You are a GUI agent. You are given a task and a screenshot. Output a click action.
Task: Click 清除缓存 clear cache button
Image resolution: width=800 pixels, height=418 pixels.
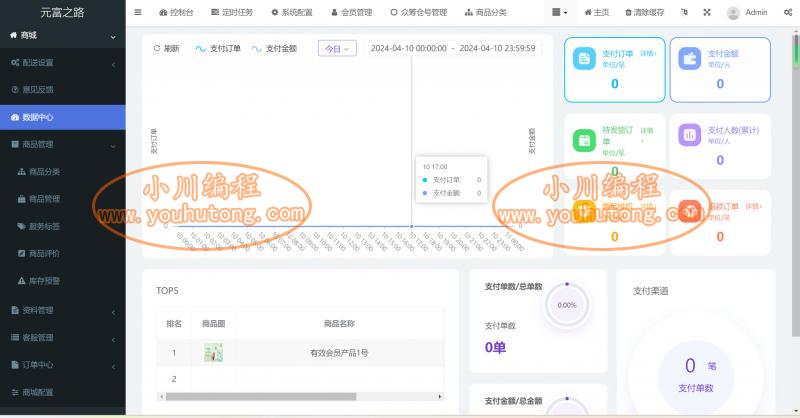[x=644, y=12]
